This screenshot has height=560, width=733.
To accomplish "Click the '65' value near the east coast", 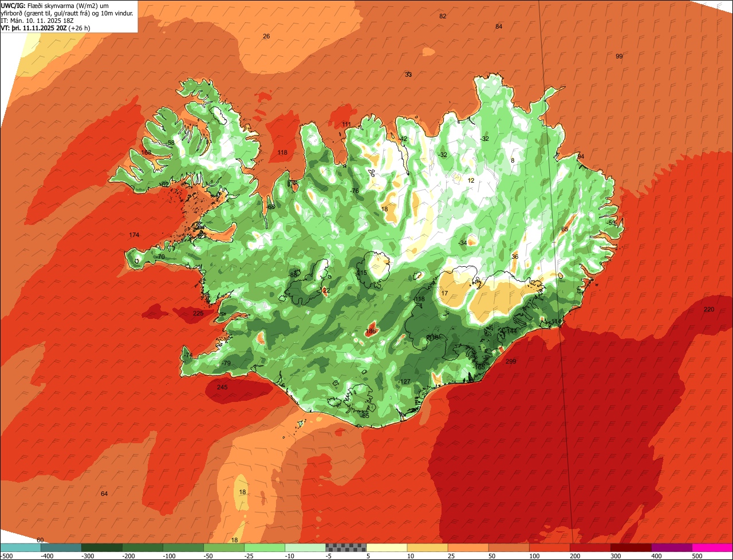I will (565, 229).
